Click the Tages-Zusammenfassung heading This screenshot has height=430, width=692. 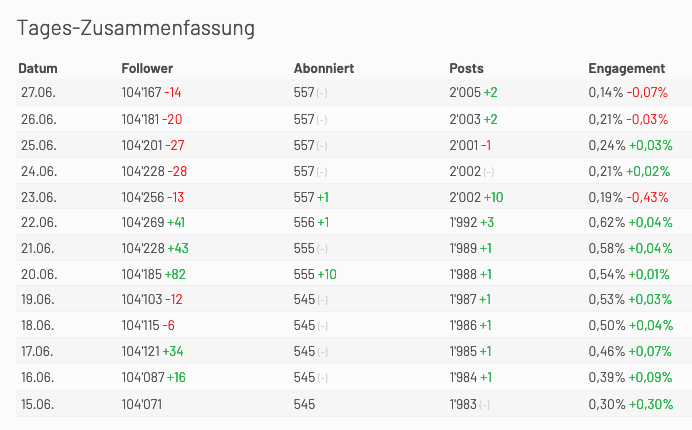click(136, 28)
